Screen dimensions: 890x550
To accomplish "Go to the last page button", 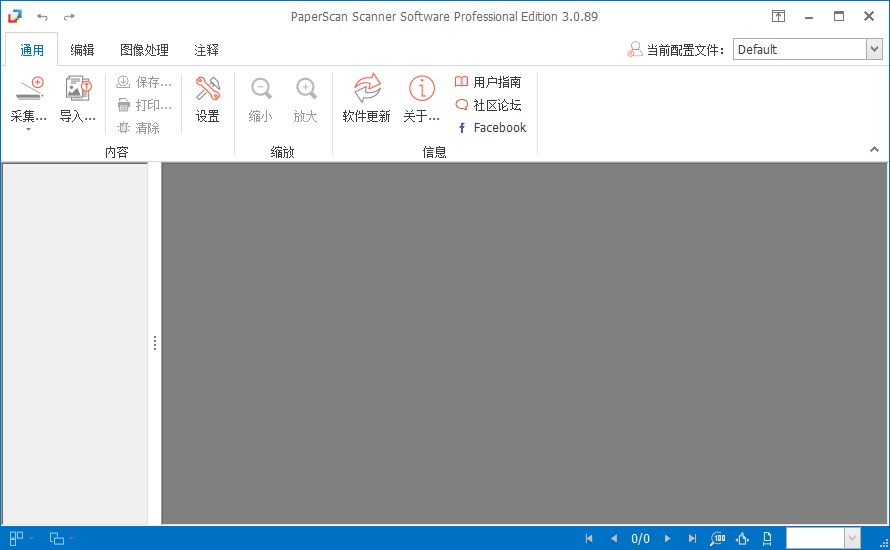I will click(692, 538).
